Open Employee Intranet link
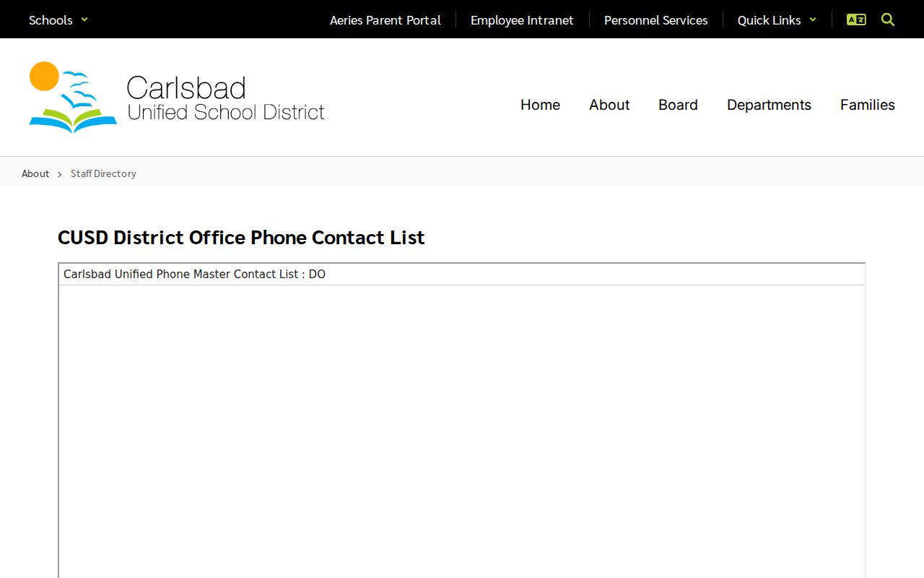 pyautogui.click(x=522, y=20)
